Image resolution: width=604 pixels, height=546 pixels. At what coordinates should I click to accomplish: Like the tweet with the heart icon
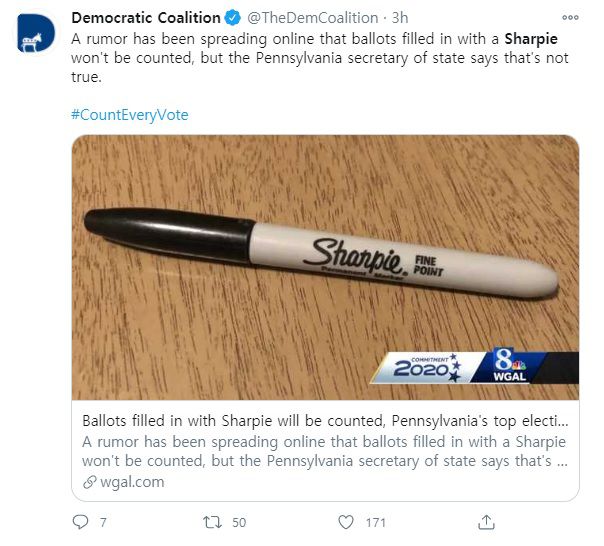tap(346, 521)
